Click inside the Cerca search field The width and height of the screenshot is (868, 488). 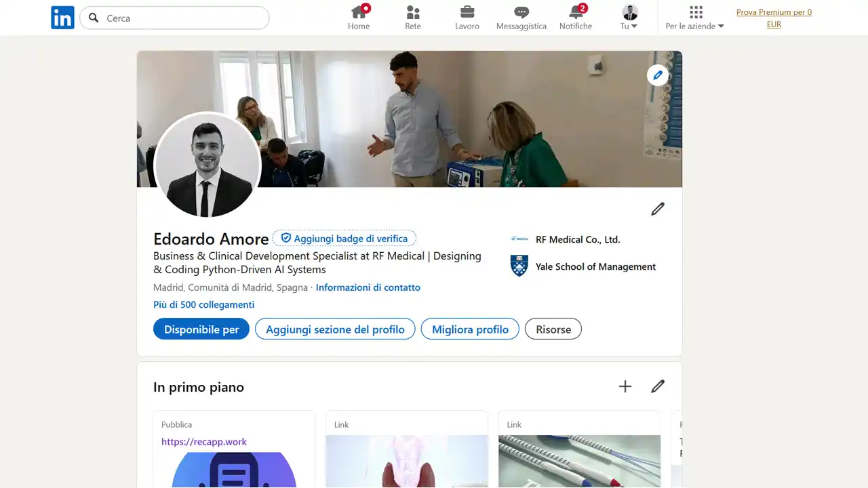174,18
